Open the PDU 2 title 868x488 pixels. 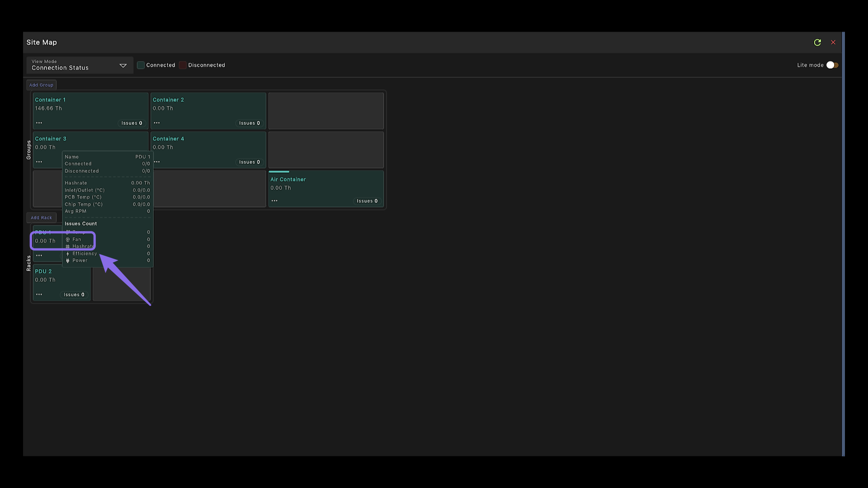[x=43, y=272]
